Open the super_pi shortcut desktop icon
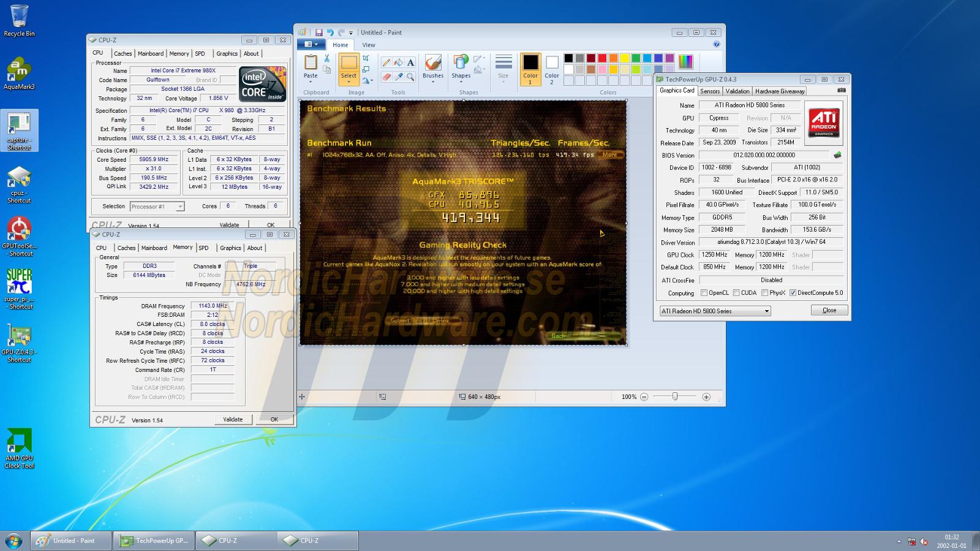980x551 pixels. coord(19,289)
